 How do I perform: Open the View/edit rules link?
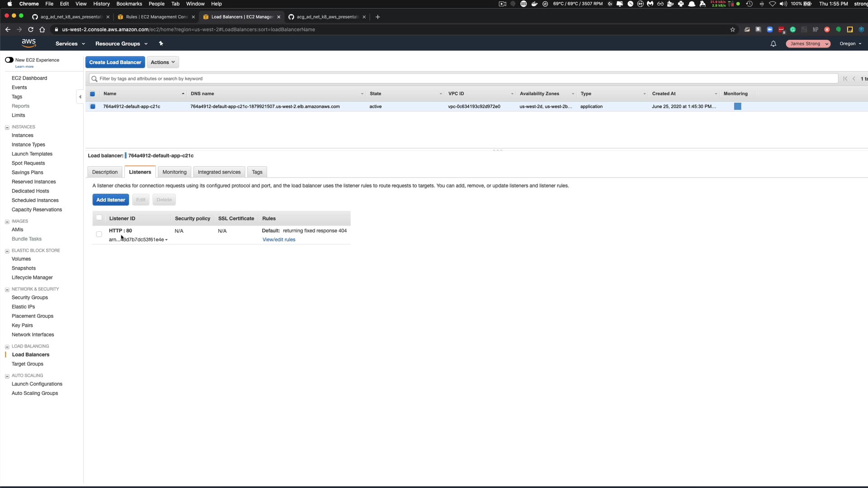[x=278, y=240]
